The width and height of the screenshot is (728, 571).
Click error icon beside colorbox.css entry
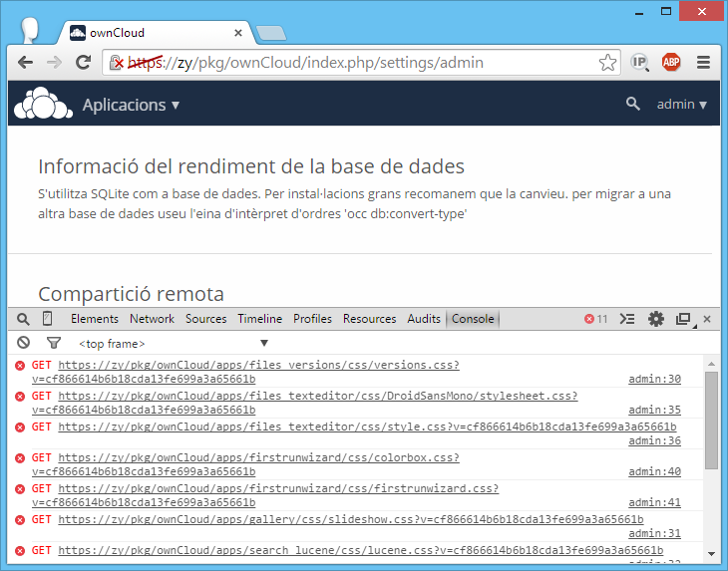20,458
